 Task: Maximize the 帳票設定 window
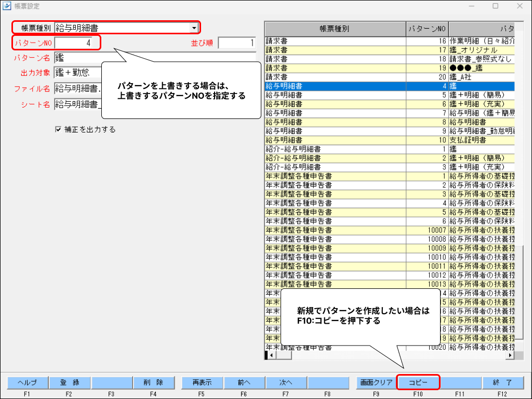click(496, 6)
